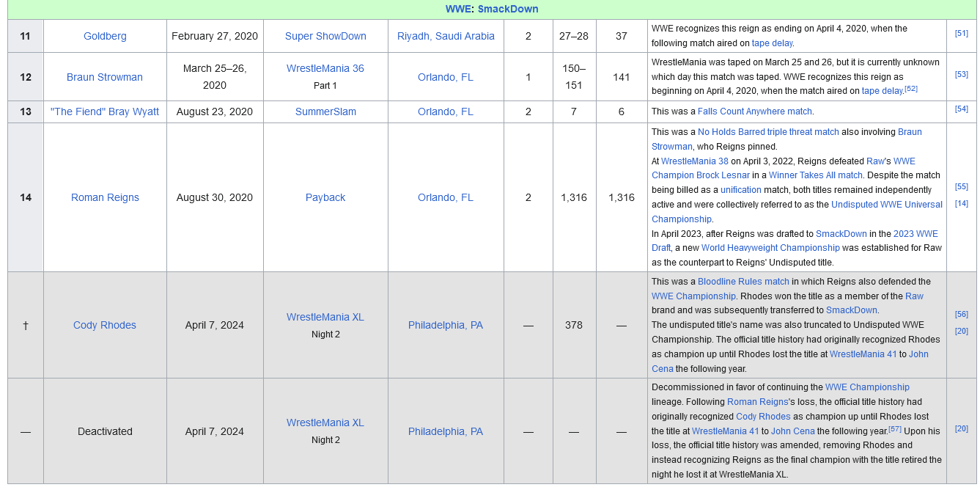980x501 pixels.
Task: Jump to citation [56]
Action: point(962,315)
